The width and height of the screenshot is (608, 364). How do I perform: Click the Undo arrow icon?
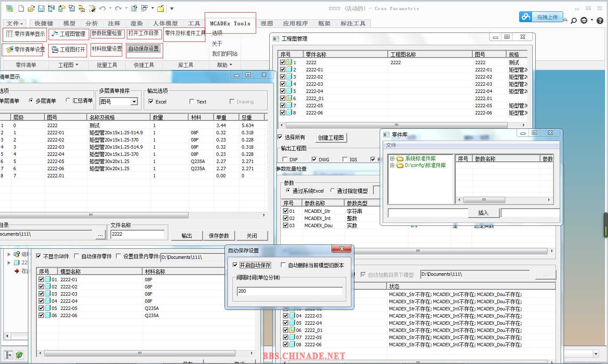[x=102, y=8]
